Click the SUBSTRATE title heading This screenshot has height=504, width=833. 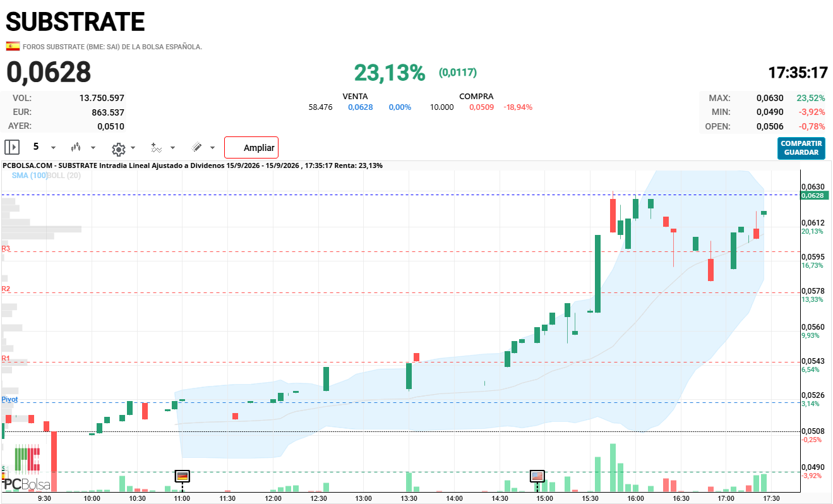pyautogui.click(x=75, y=22)
